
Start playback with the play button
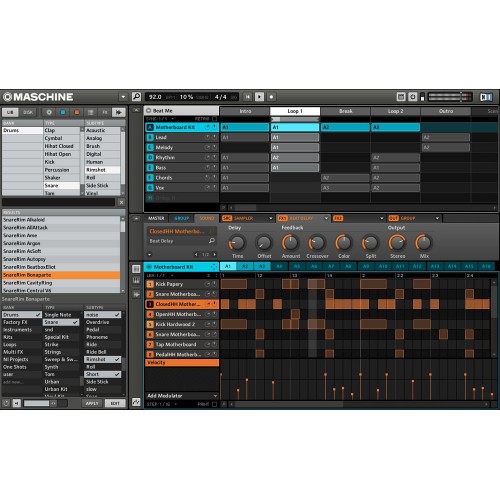(259, 97)
